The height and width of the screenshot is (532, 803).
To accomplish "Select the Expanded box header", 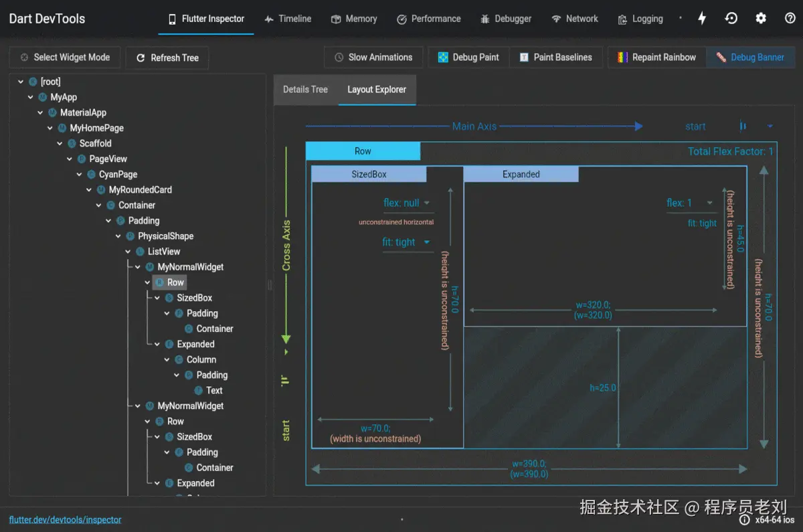I will click(x=521, y=174).
